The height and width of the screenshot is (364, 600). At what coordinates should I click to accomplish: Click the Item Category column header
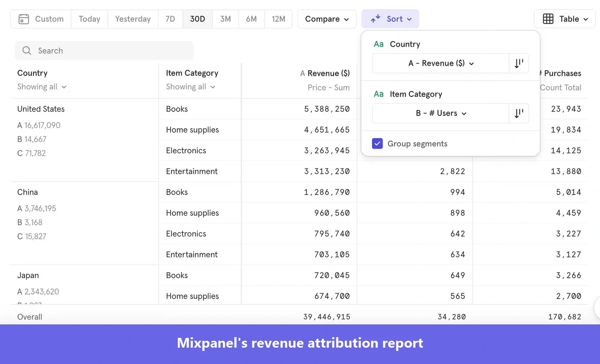192,73
